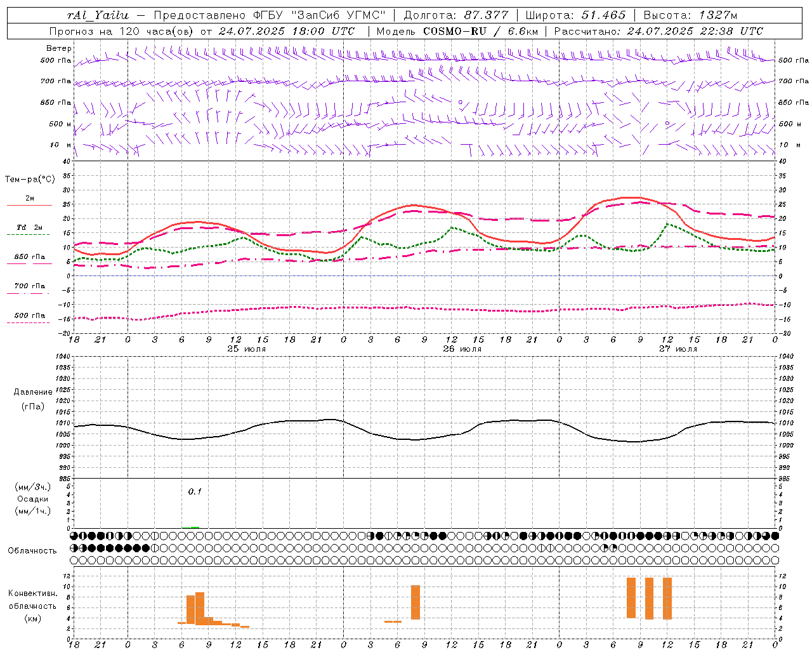Click the Ветер panel label
The height and width of the screenshot is (650, 812).
58,48
